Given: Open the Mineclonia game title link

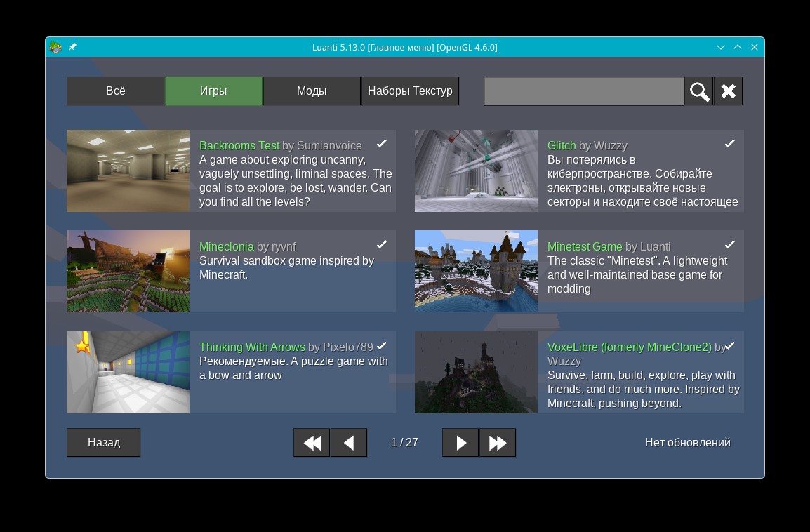Looking at the screenshot, I should click(x=227, y=246).
